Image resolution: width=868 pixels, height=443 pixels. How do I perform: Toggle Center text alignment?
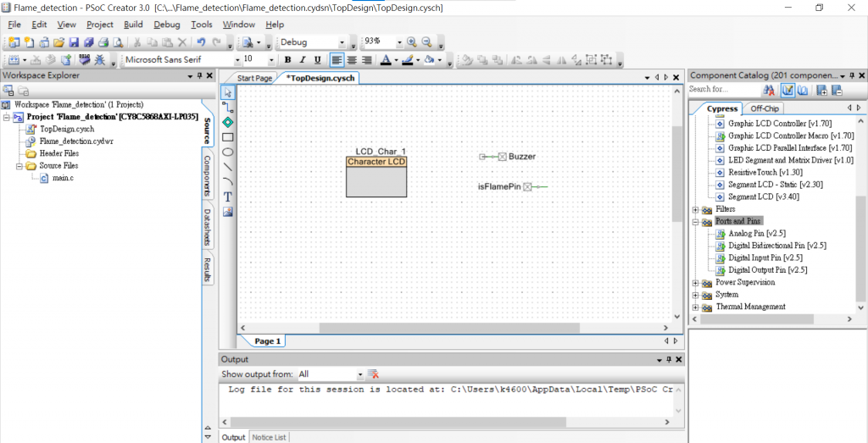pos(352,59)
